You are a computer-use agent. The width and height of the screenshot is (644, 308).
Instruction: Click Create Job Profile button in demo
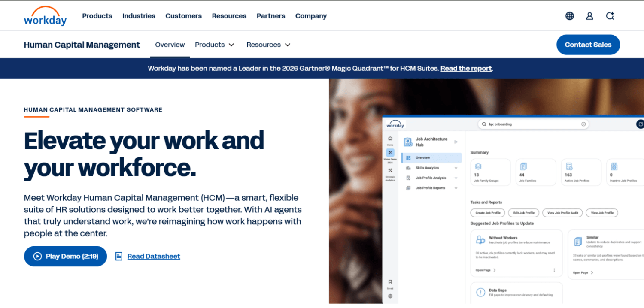coord(488,213)
